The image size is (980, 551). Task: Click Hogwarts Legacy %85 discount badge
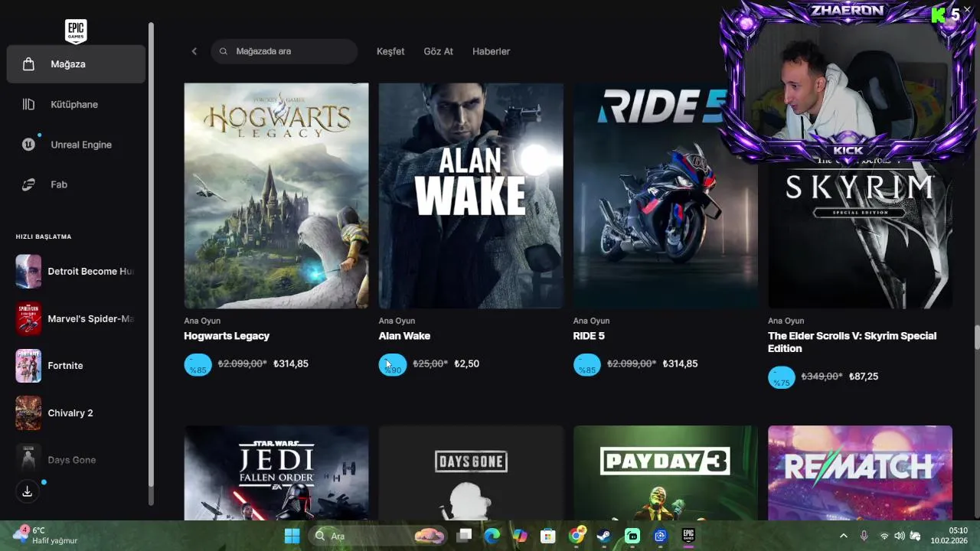pos(198,365)
